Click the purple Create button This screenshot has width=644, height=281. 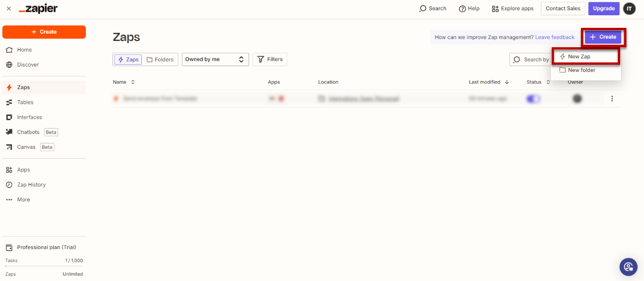(x=603, y=37)
